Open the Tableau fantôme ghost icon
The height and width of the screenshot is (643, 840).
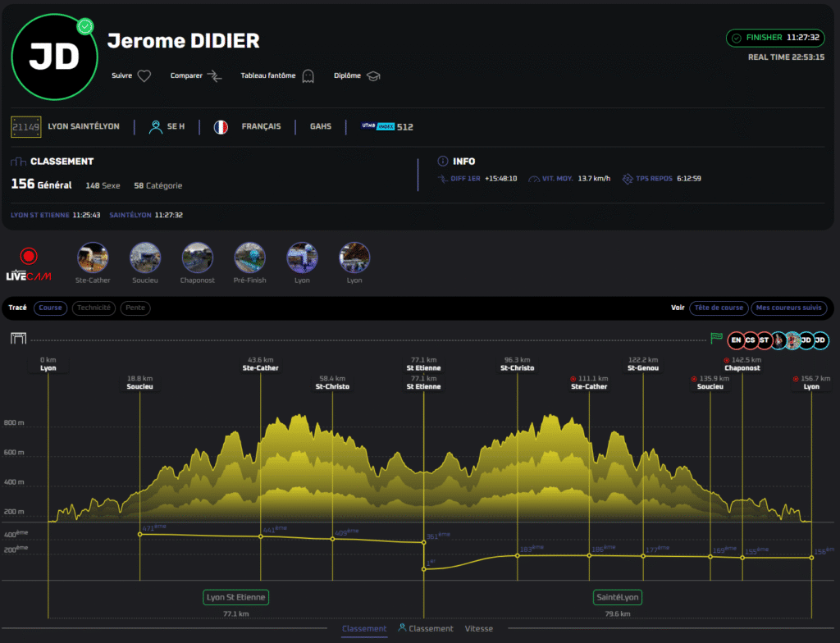[x=308, y=76]
